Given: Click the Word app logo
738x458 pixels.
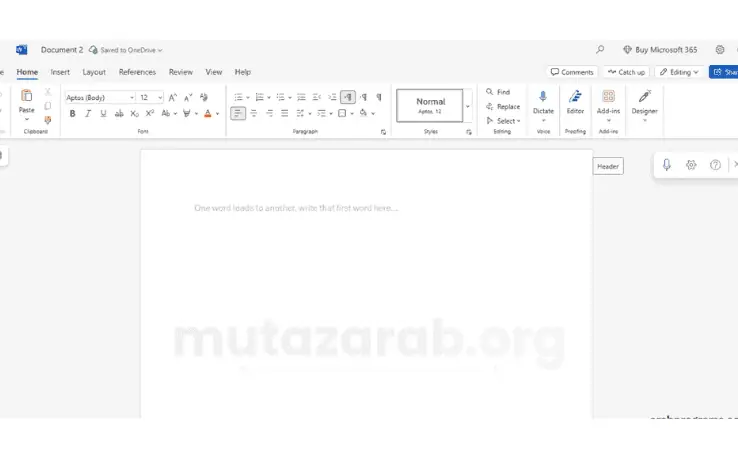Looking at the screenshot, I should pyautogui.click(x=22, y=49).
